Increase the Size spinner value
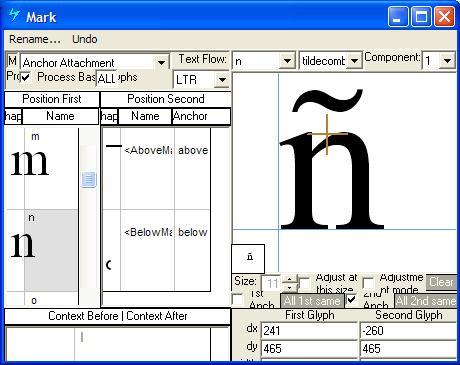The height and width of the screenshot is (365, 460). (x=289, y=279)
